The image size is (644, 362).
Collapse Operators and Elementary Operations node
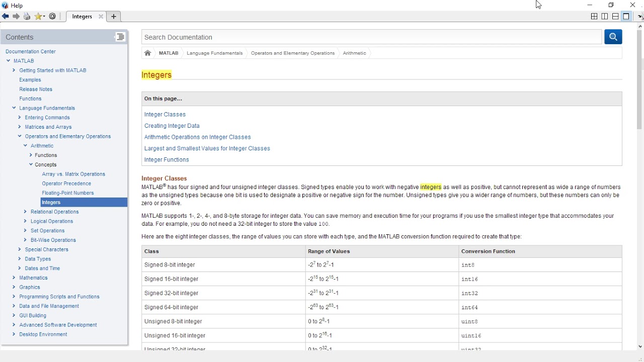(20, 136)
